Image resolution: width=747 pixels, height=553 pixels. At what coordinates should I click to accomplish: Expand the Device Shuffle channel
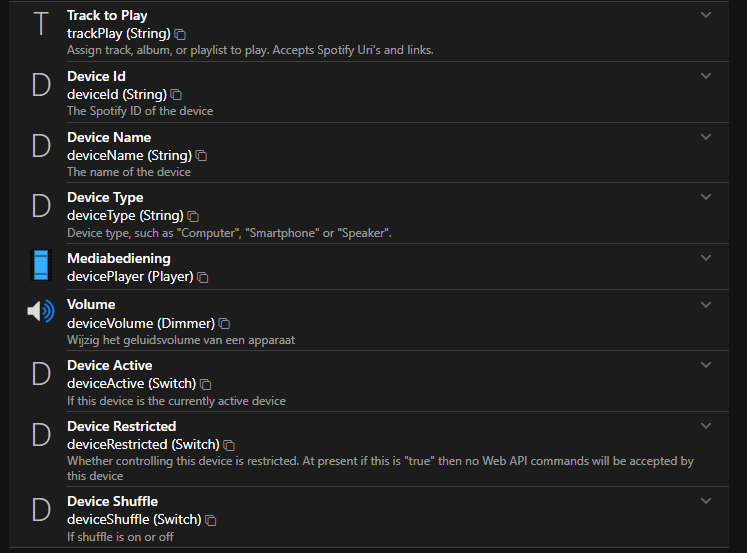pyautogui.click(x=706, y=501)
